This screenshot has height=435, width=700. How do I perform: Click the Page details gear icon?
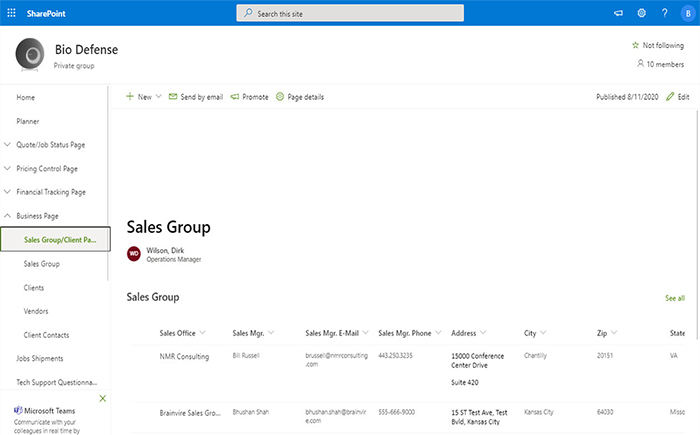pyautogui.click(x=280, y=96)
